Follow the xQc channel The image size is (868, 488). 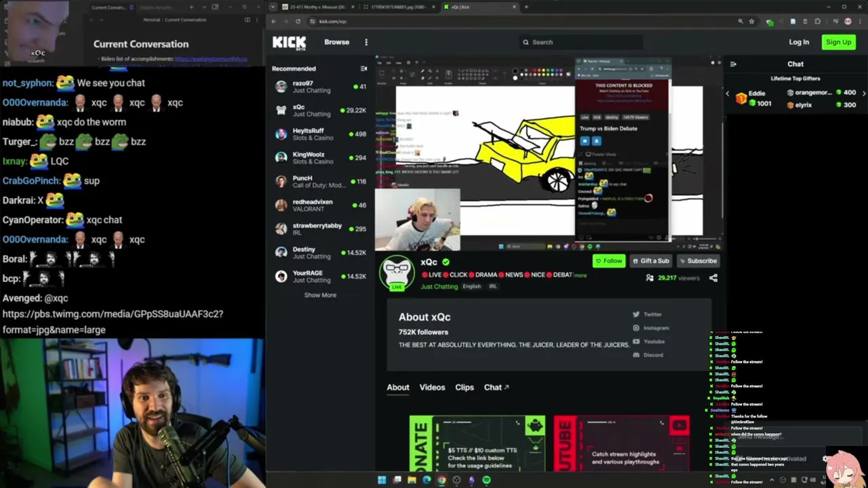[609, 261]
